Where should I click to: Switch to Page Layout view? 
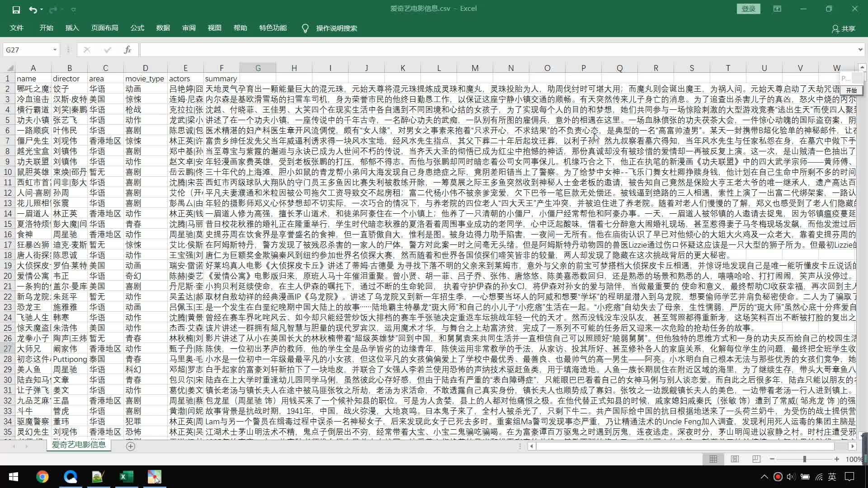tap(735, 459)
